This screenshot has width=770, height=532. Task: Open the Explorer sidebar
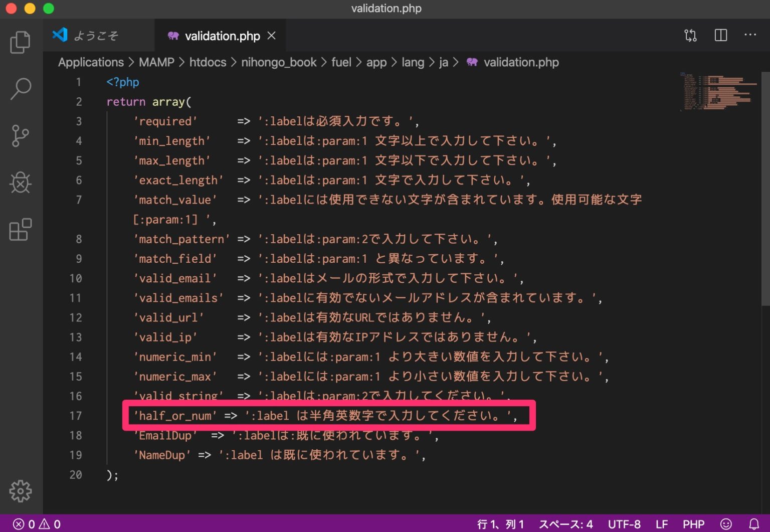[x=20, y=42]
